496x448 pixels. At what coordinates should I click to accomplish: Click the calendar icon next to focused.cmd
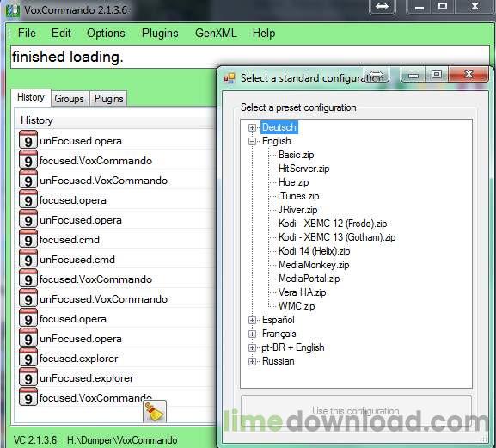point(28,240)
